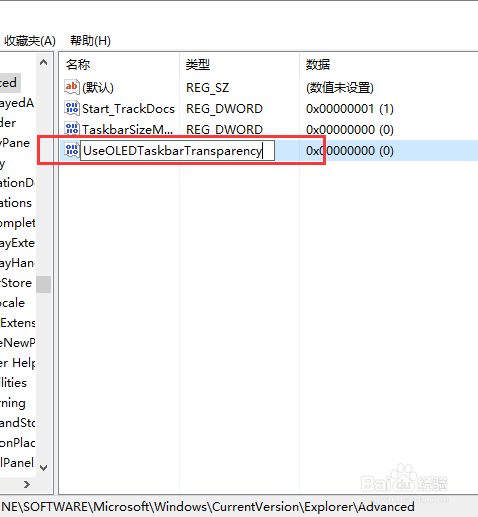Click REG_SZ type of the default value
Viewport: 478px width, 517px height.
point(207,88)
